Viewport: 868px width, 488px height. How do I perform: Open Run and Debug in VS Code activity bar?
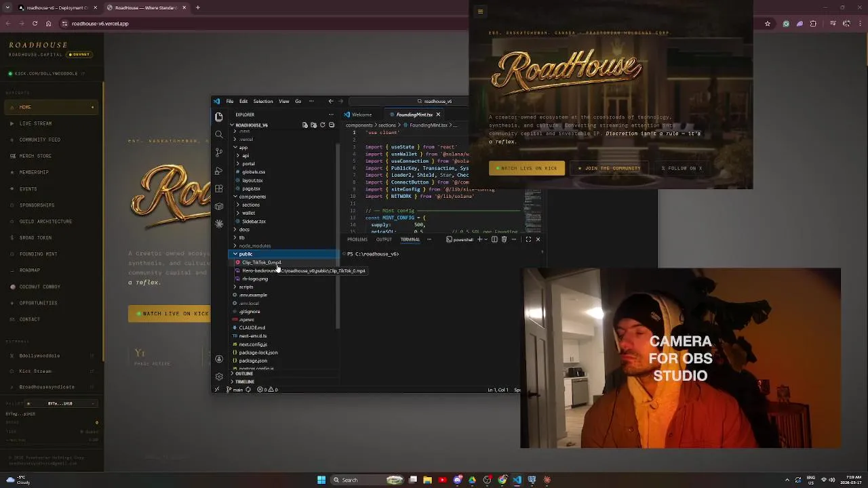(218, 171)
